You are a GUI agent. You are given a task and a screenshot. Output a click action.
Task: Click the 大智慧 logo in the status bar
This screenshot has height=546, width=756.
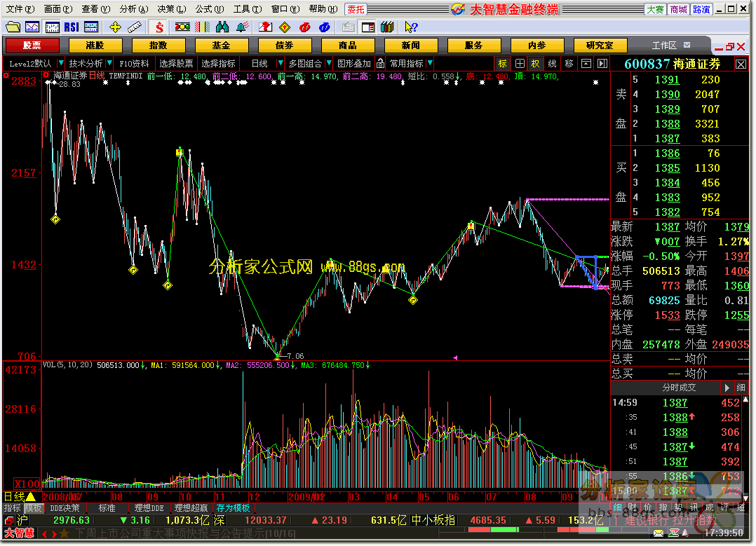click(20, 533)
